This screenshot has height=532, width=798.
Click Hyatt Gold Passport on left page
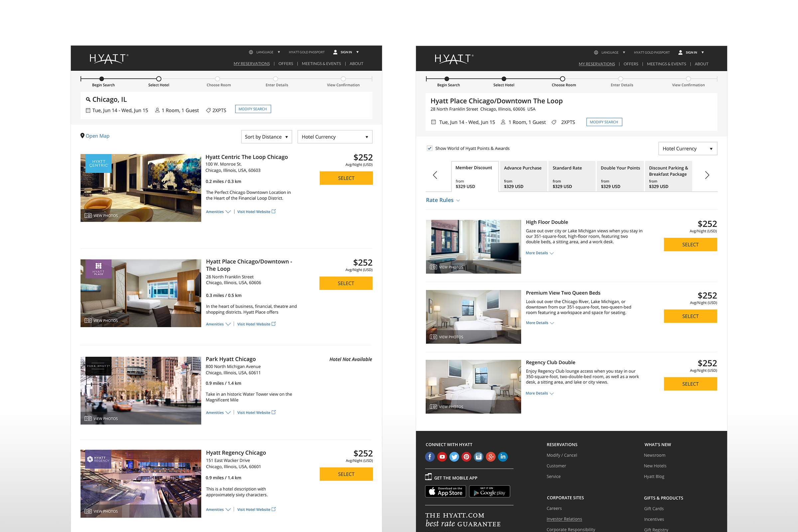(307, 52)
